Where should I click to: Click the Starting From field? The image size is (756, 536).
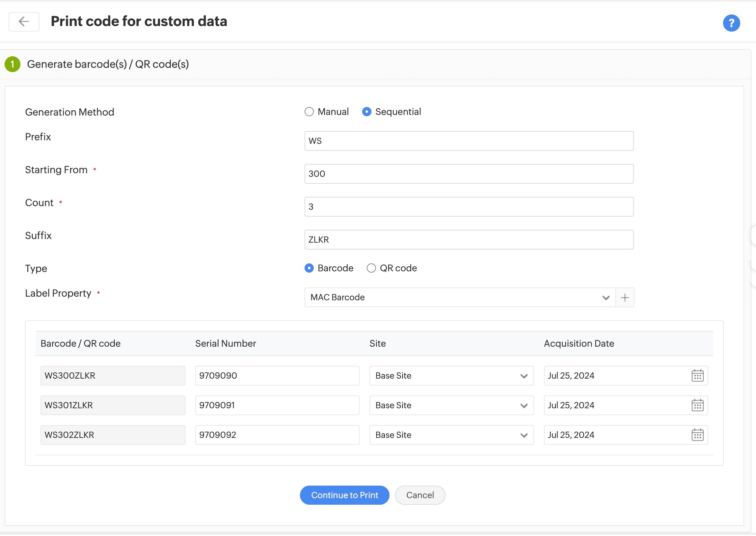click(x=469, y=174)
